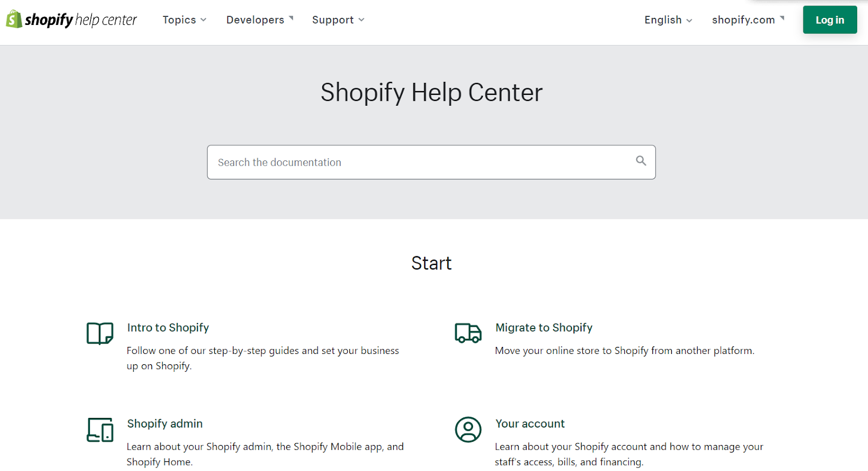Click the Log in button
The image size is (868, 471).
830,20
